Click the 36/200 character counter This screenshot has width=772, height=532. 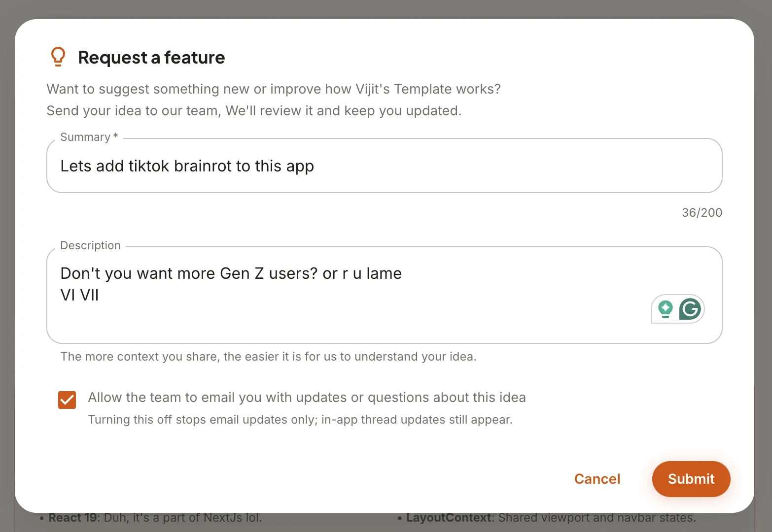pyautogui.click(x=702, y=213)
